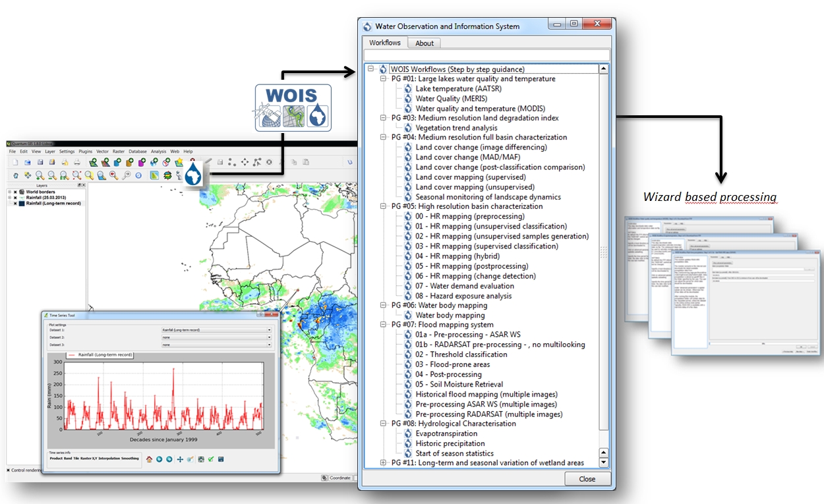The image size is (824, 504).
Task: Collapse PG #07 Flood mapping system group
Action: 384,325
